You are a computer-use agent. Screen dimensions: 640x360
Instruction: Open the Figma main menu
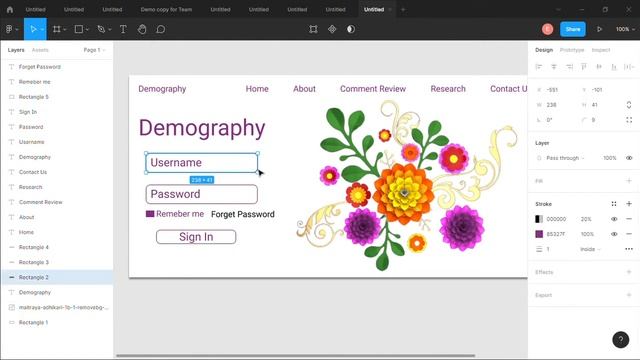(x=9, y=29)
